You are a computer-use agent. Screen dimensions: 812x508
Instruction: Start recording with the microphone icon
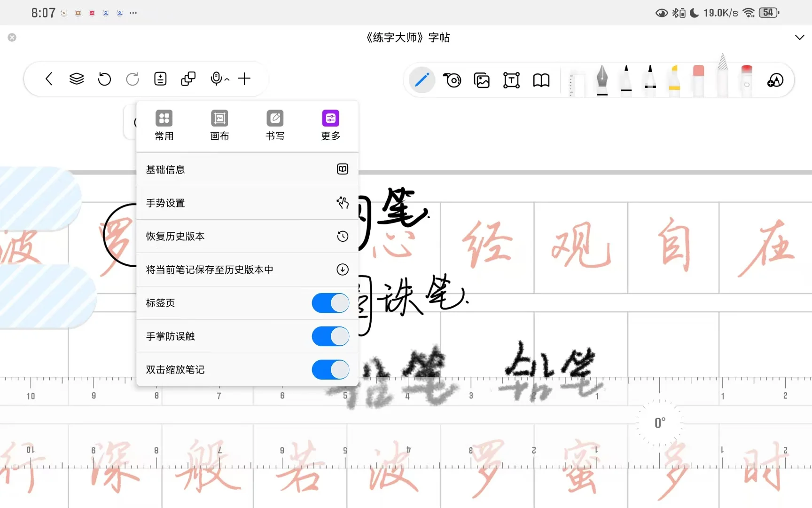[x=216, y=79]
